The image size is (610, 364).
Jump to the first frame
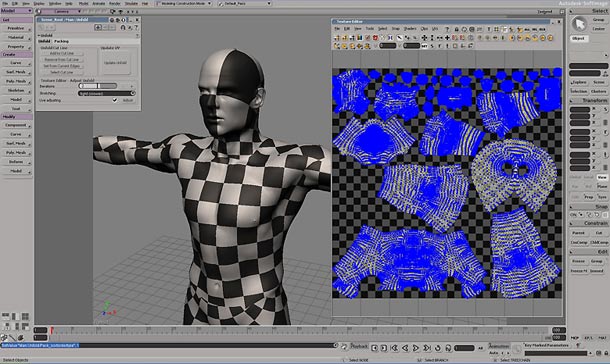[x=394, y=348]
